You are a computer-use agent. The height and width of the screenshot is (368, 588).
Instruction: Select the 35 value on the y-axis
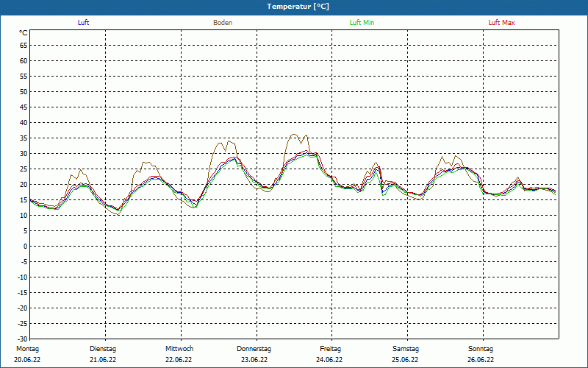point(24,138)
